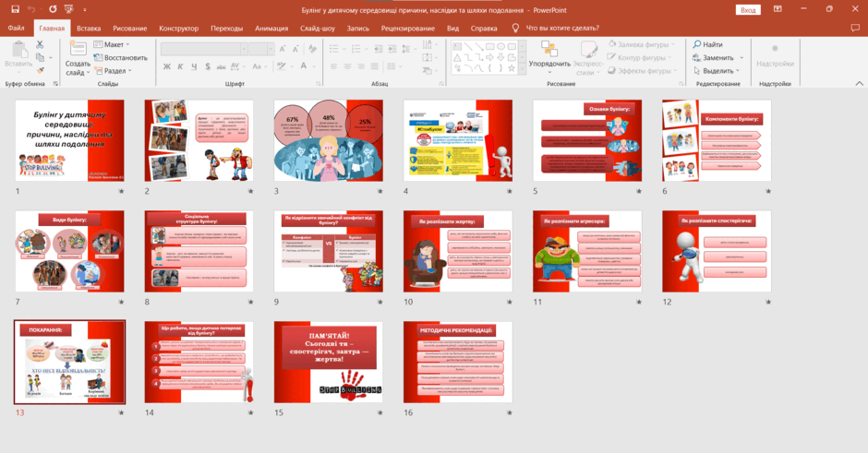Open the Заливка фигуры dropdown
Image resolution: width=868 pixels, height=453 pixels.
click(642, 44)
